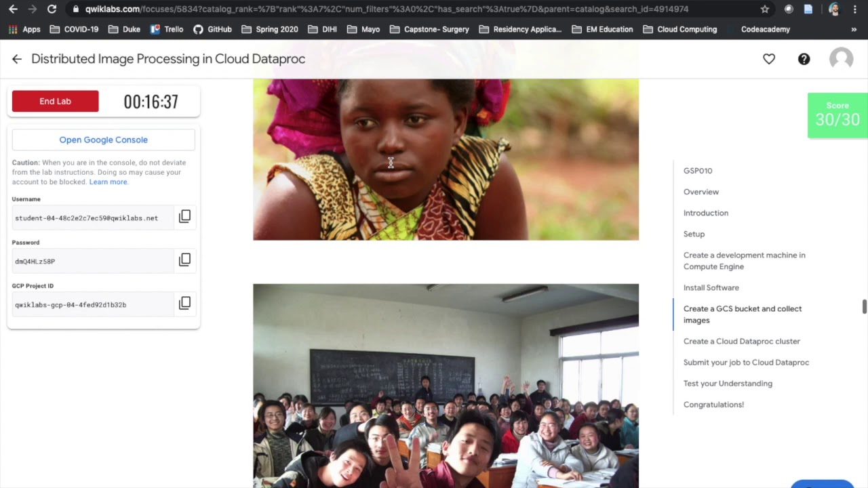This screenshot has height=488, width=868.
Task: Open the COVID-19 bookmarks folder
Action: click(74, 30)
